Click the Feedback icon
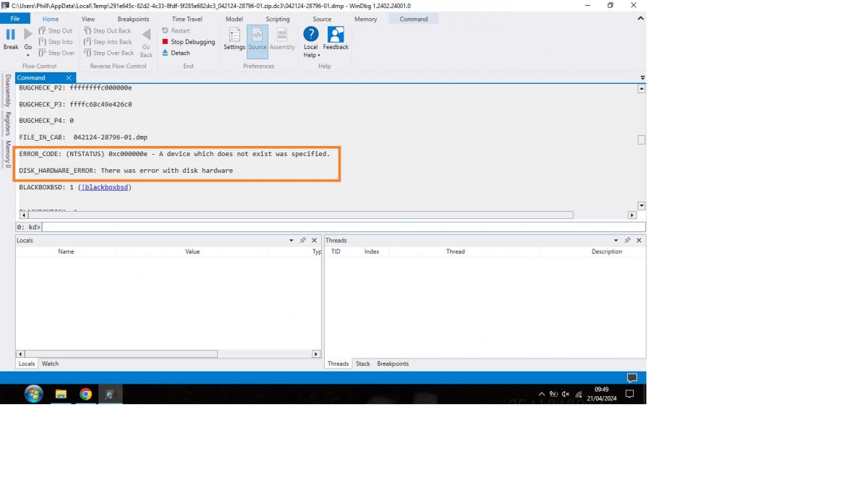Screen dimensions: 868x485 coord(336,34)
